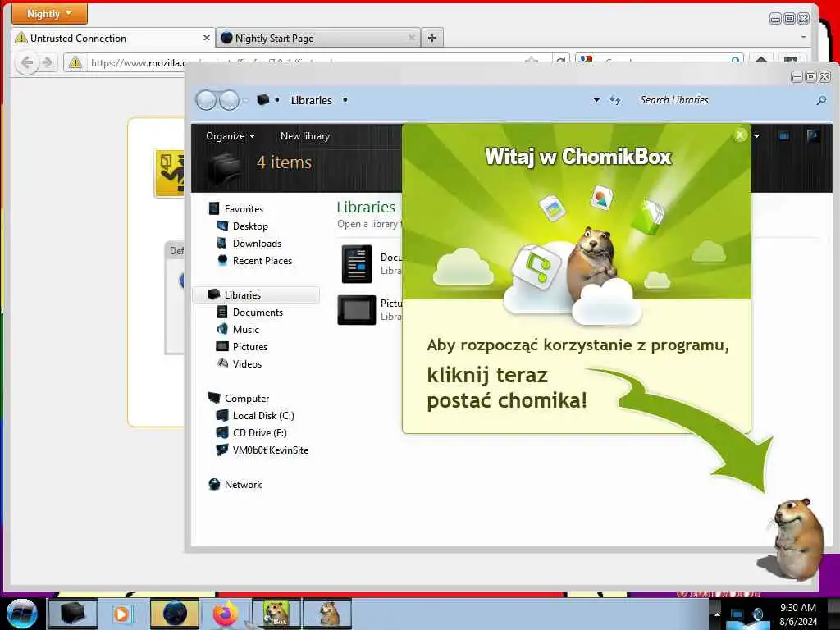Open Desktop under Favorites

tap(242, 226)
